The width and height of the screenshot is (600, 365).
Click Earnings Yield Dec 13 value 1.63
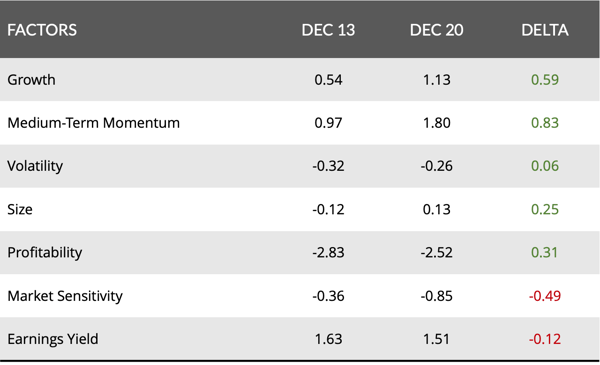[328, 339]
